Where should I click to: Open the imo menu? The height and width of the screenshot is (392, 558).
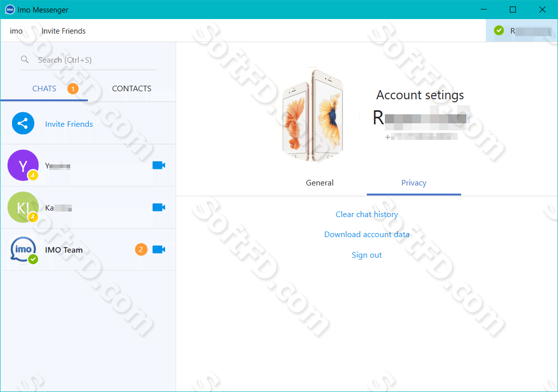coord(16,31)
